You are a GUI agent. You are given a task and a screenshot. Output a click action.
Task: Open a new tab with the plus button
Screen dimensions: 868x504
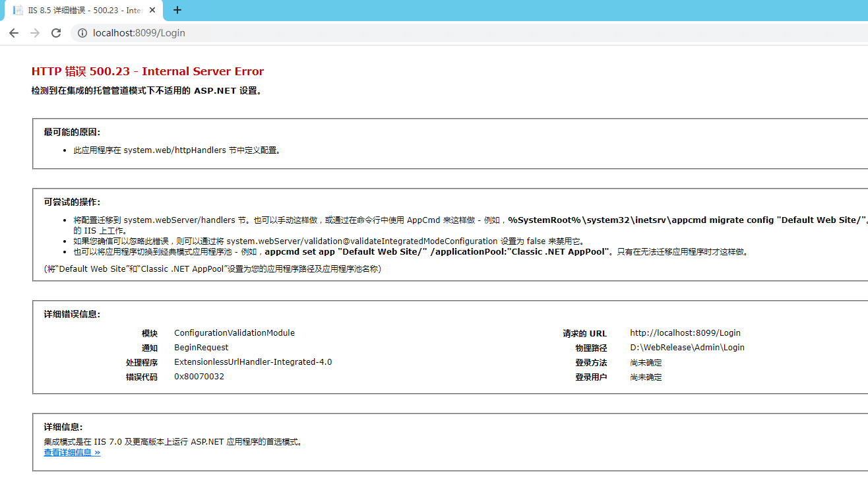(x=177, y=10)
